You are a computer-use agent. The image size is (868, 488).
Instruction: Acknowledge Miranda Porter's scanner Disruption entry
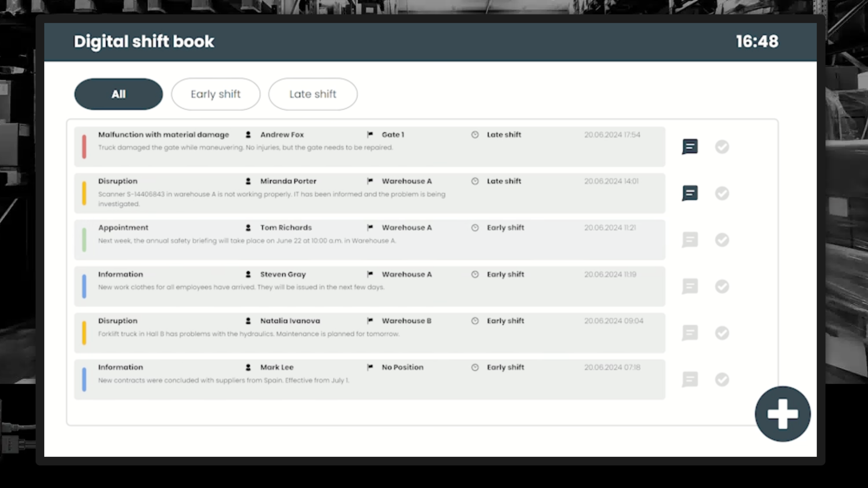click(722, 193)
